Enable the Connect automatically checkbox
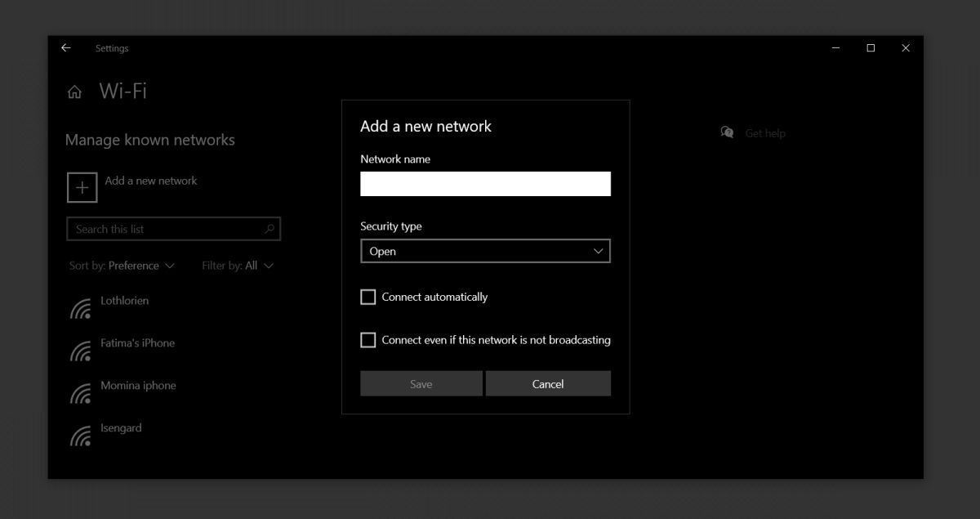Viewport: 980px width, 519px height. tap(368, 298)
